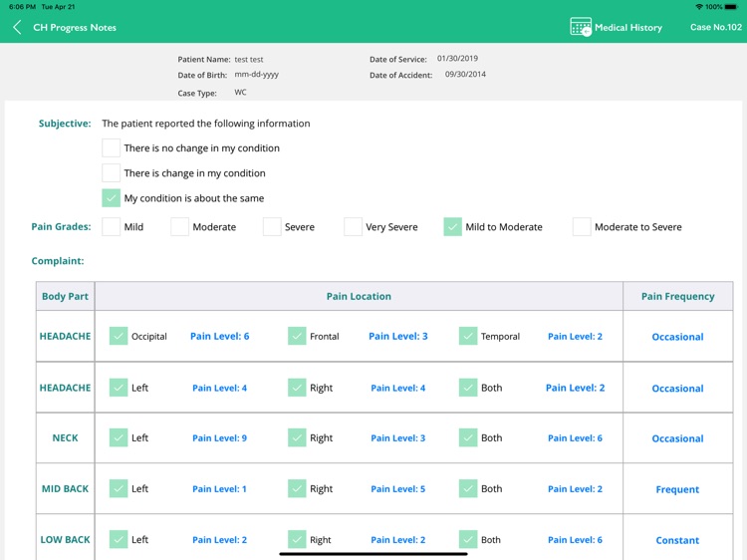This screenshot has height=560, width=747.
Task: Change Mid Back pain frequency 'Frequent'
Action: coord(677,489)
